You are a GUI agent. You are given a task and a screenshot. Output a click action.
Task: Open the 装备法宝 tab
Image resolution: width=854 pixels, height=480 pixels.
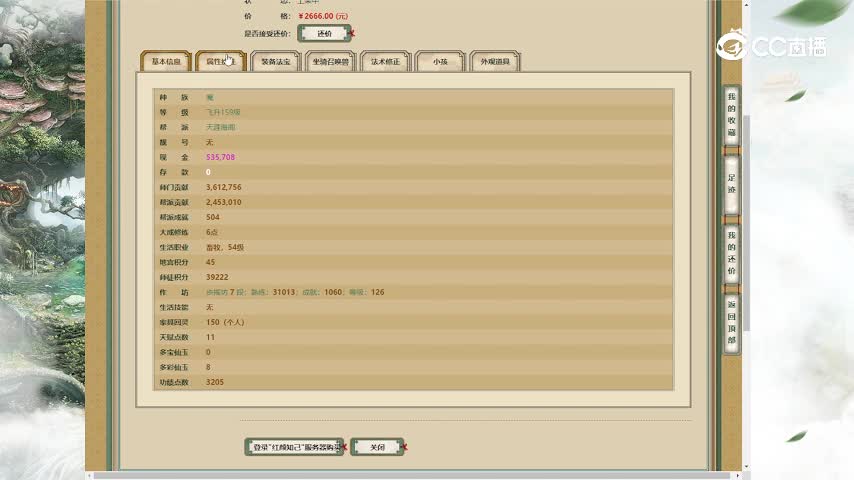pyautogui.click(x=275, y=62)
